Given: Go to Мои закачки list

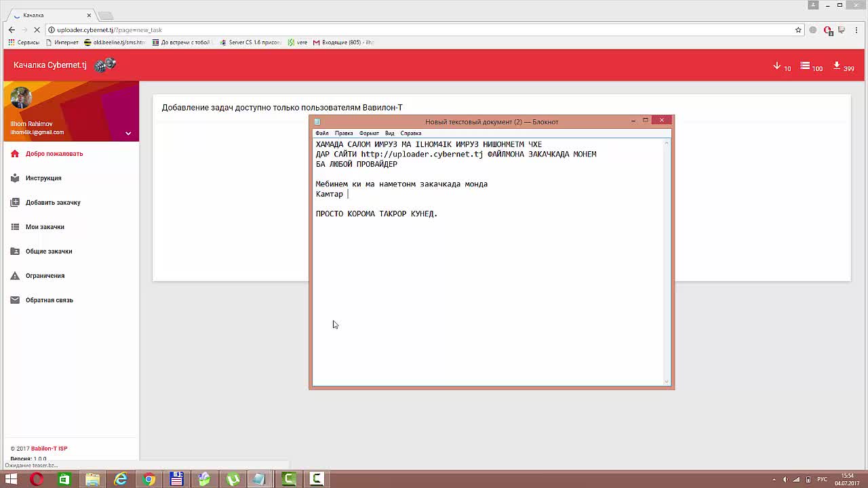Looking at the screenshot, I should point(45,227).
